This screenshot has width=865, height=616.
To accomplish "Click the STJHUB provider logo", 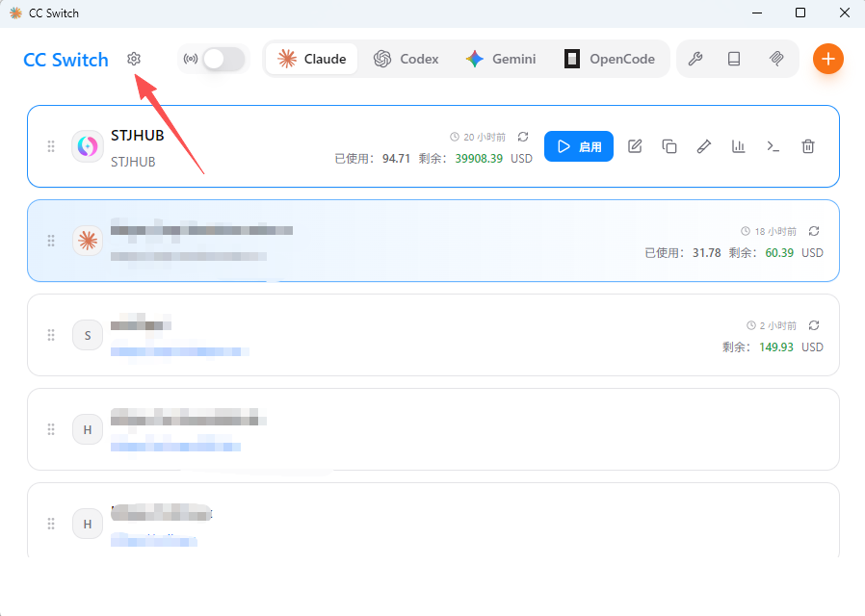I will coord(88,146).
